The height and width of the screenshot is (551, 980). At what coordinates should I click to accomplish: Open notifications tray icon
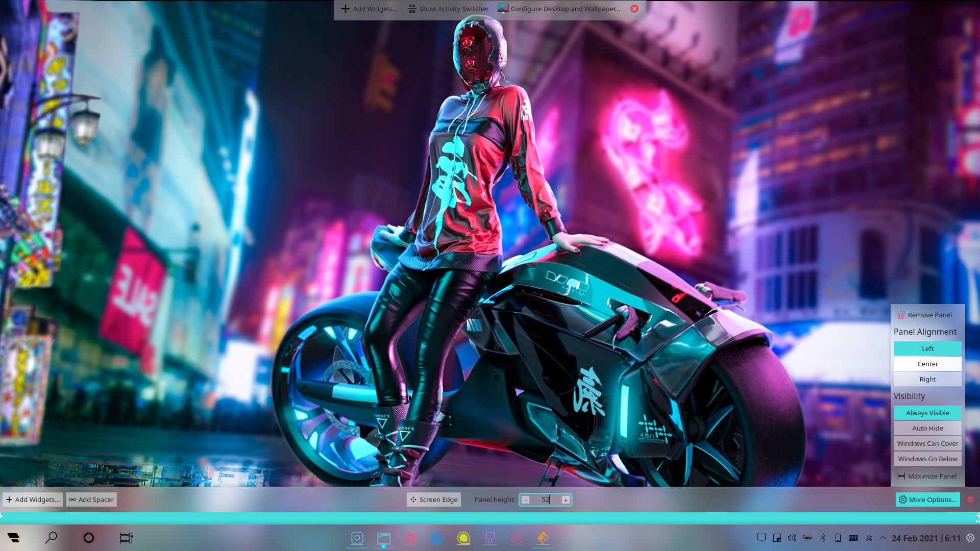click(762, 538)
